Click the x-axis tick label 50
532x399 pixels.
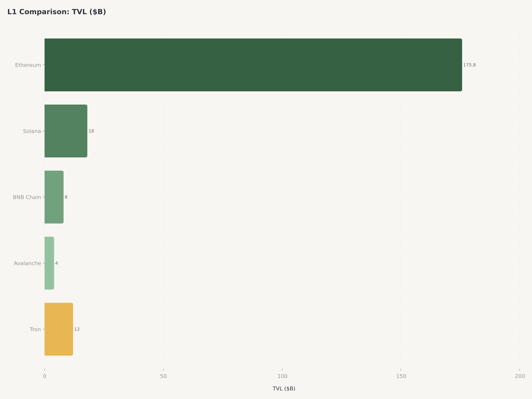(163, 376)
